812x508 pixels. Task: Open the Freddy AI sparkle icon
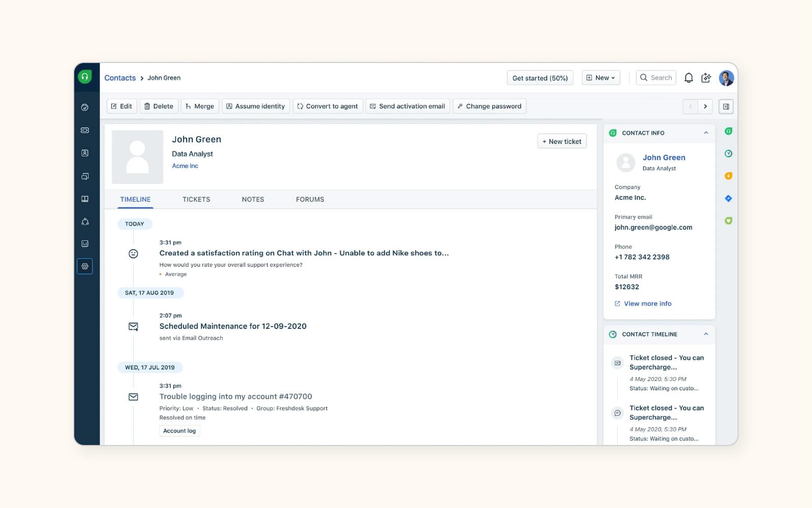click(x=706, y=78)
